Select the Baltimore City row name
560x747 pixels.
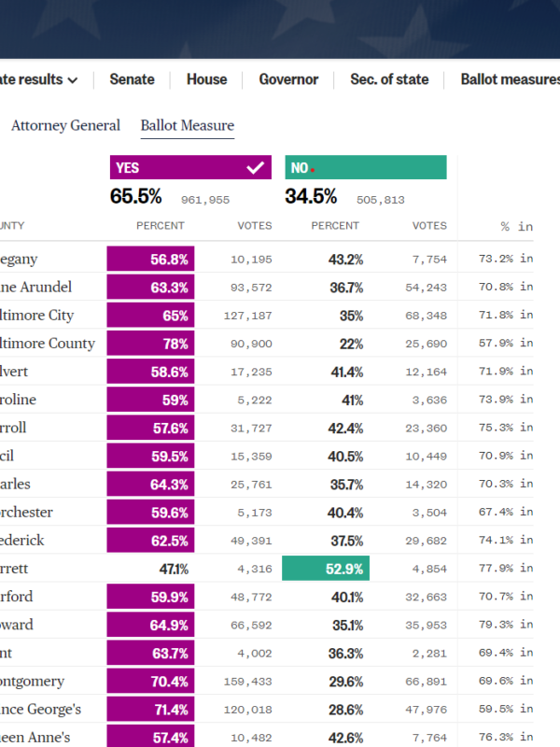click(36, 316)
